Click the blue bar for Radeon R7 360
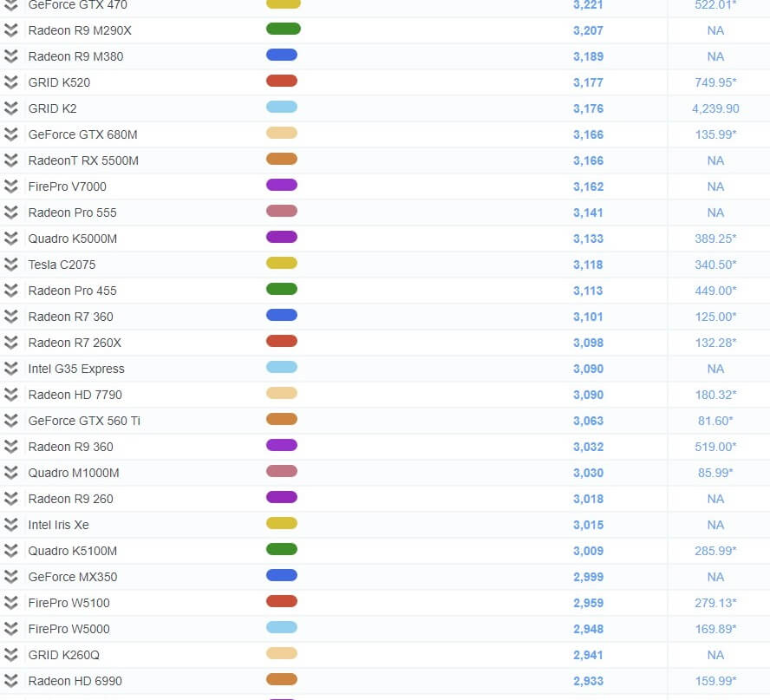 point(282,316)
